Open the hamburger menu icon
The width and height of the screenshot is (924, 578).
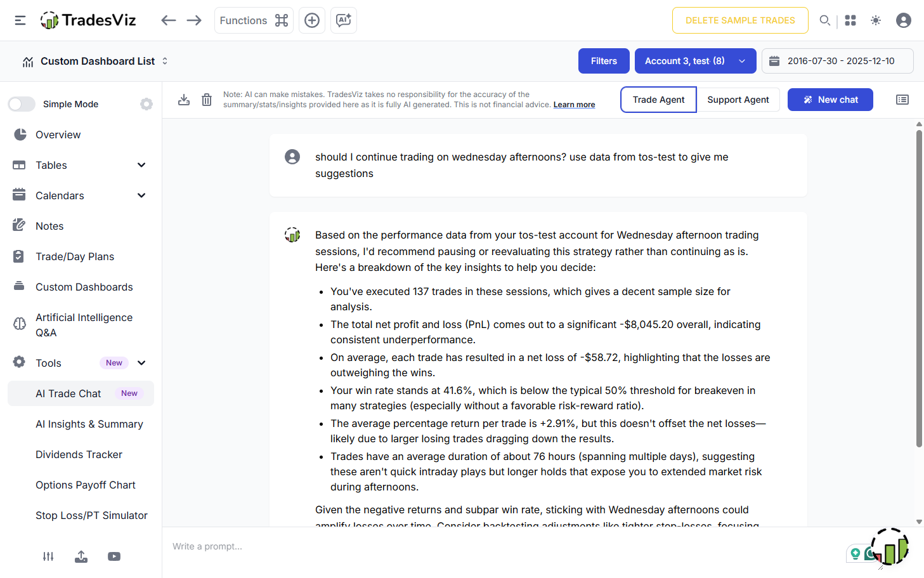[x=20, y=20]
